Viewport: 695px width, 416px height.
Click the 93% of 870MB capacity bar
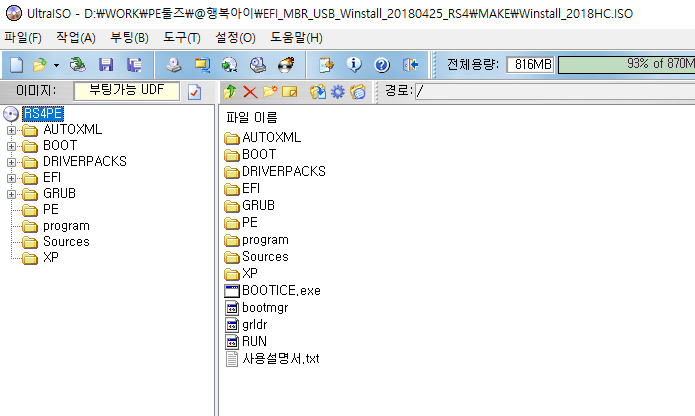point(626,65)
